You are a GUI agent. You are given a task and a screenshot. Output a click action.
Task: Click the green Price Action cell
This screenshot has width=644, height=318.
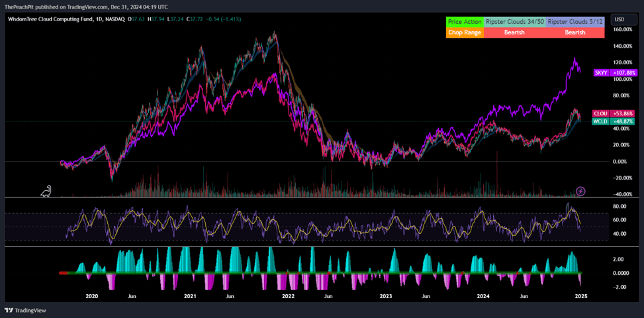[x=465, y=22]
